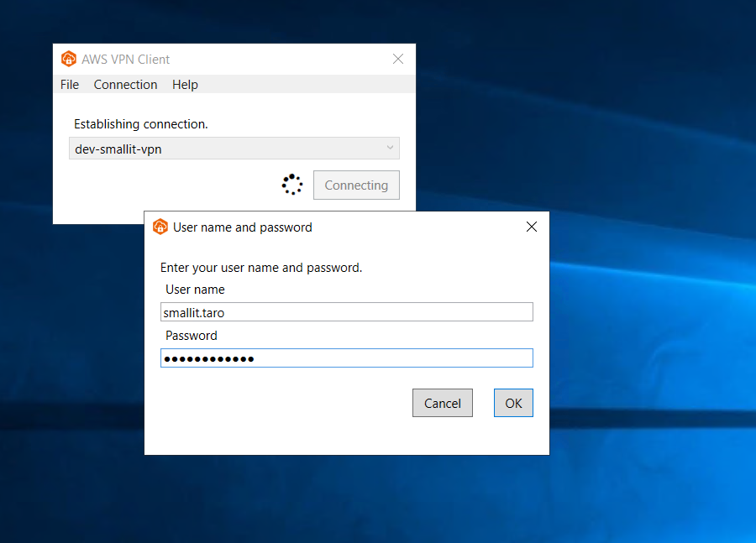Click the "Enter your user name and password." text
Screen dimensions: 756x543
261,269
